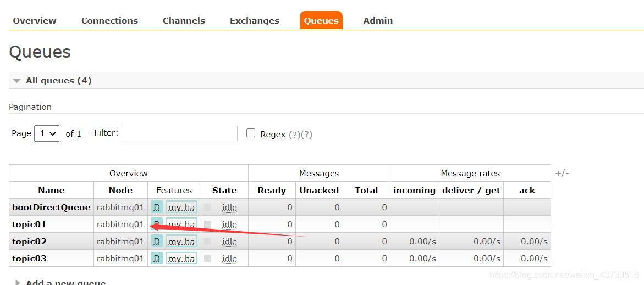
Task: Click the state indicator square for topic02
Action: pyautogui.click(x=207, y=241)
